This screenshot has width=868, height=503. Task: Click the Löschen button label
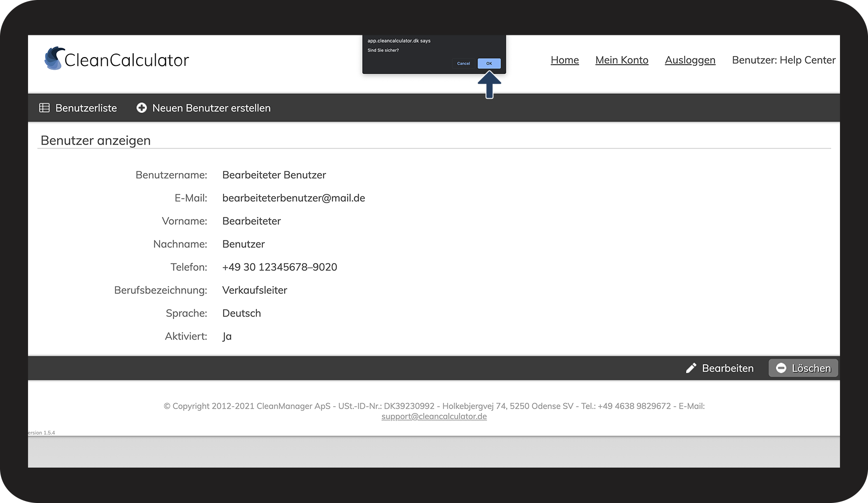[x=811, y=368]
